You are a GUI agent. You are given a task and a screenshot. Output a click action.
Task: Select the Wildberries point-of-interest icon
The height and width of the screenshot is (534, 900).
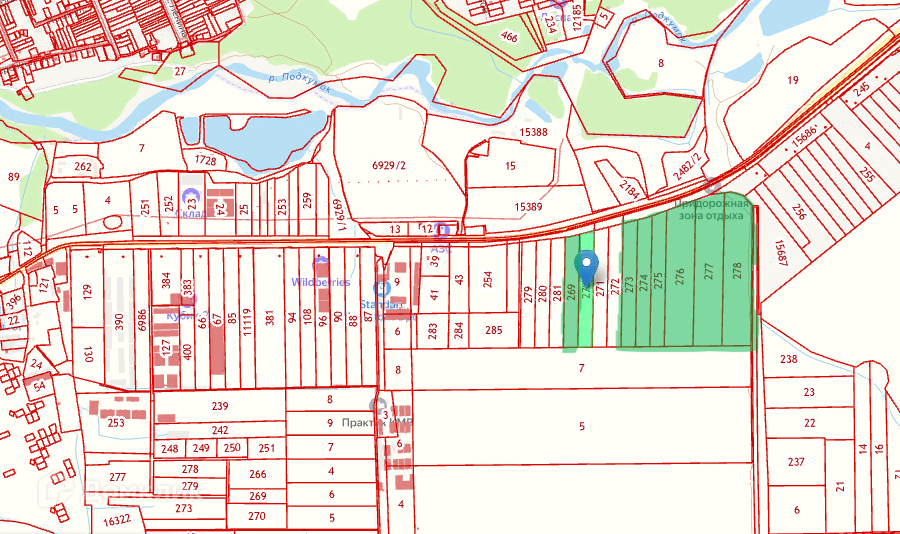(320, 266)
